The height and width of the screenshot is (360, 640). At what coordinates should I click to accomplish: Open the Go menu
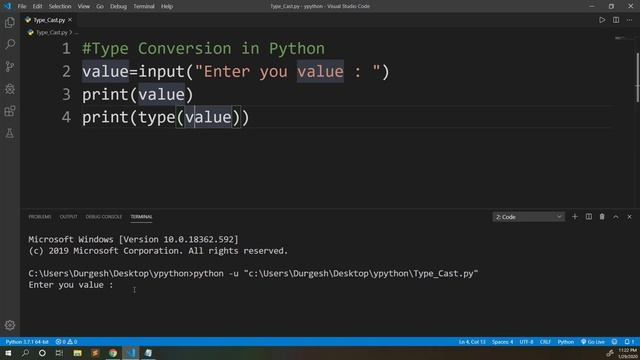[x=100, y=6]
